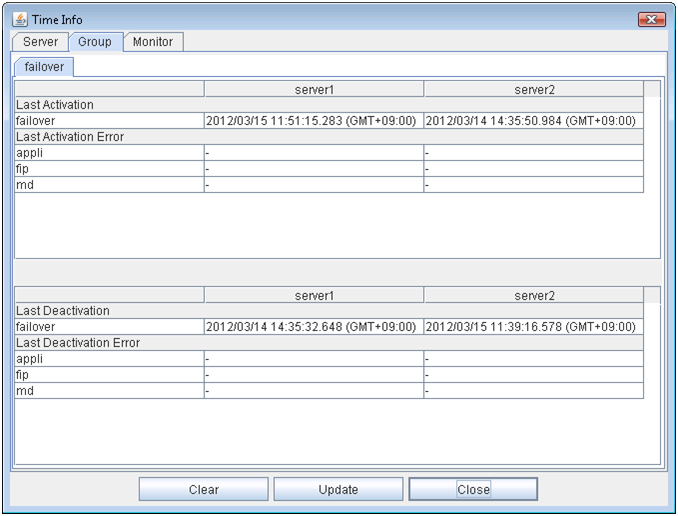Click server2 column header in deactivation table

(534, 295)
